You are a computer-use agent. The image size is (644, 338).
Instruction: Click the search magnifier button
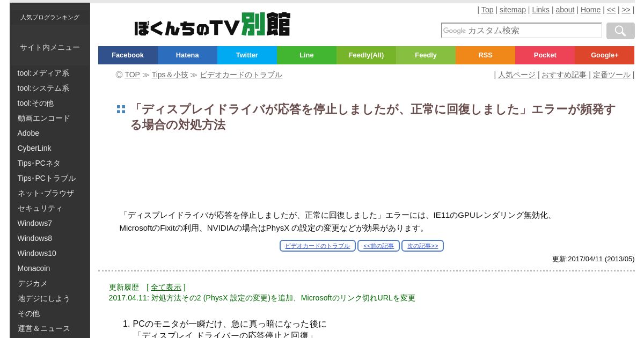620,31
